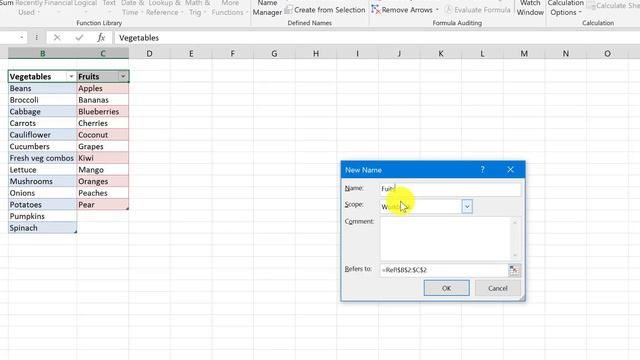Open Recently Used functions dropdown
The width and height of the screenshot is (640, 360).
coord(29,7)
